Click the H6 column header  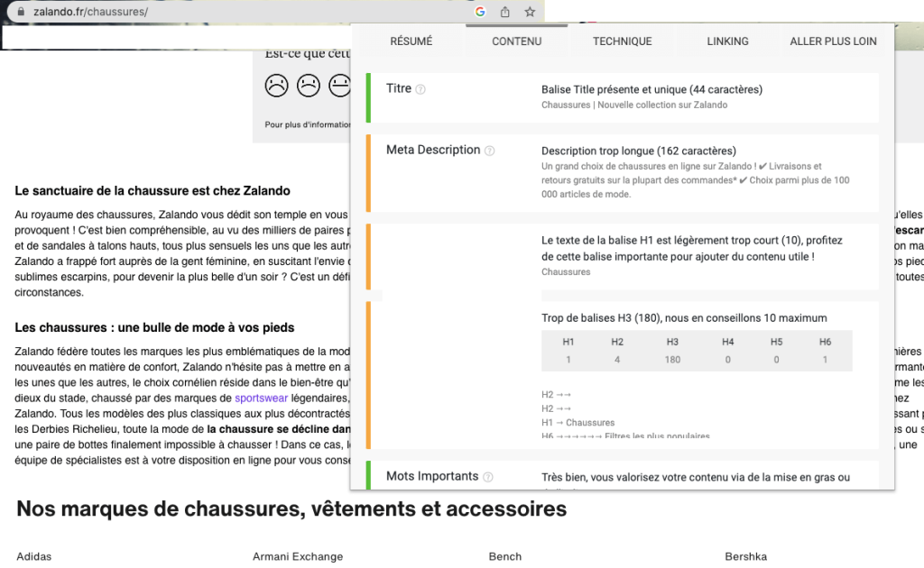[825, 342]
